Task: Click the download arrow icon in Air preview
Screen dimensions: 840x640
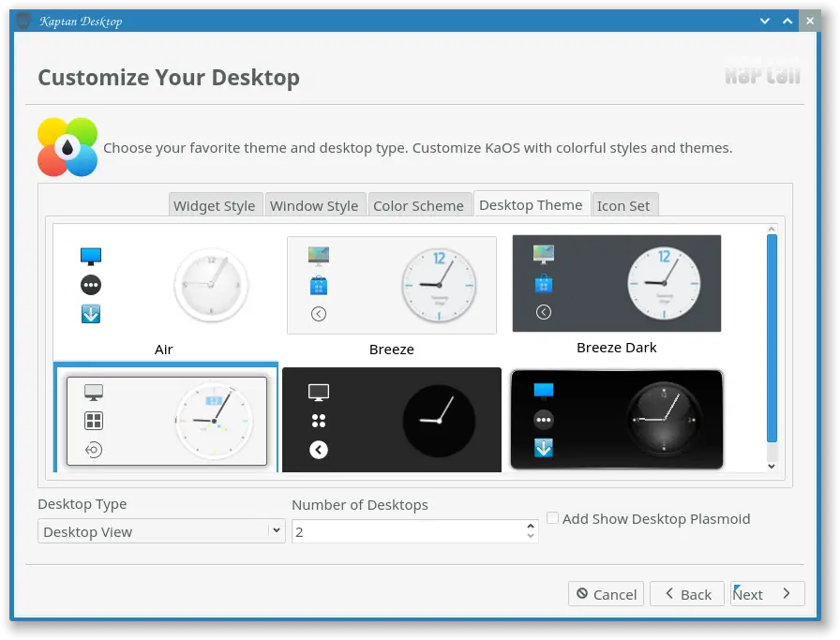Action: 91,314
